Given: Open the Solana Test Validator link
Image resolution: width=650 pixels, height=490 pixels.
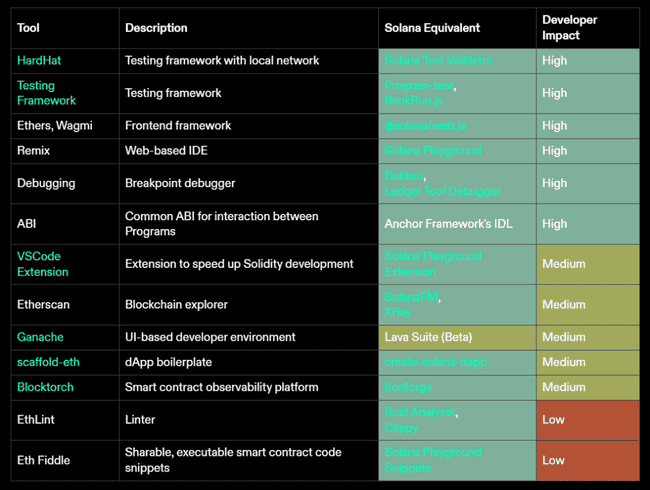Looking at the screenshot, I should [438, 61].
